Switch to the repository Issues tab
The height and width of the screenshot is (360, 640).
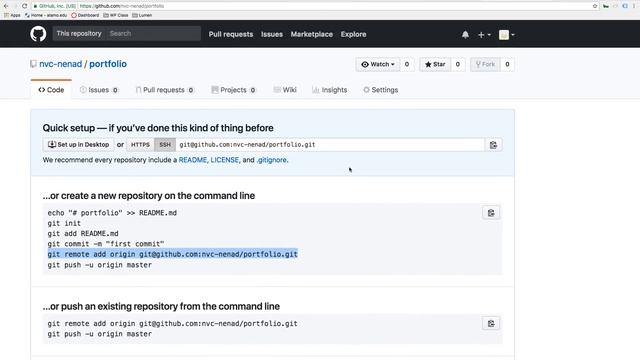pos(99,90)
